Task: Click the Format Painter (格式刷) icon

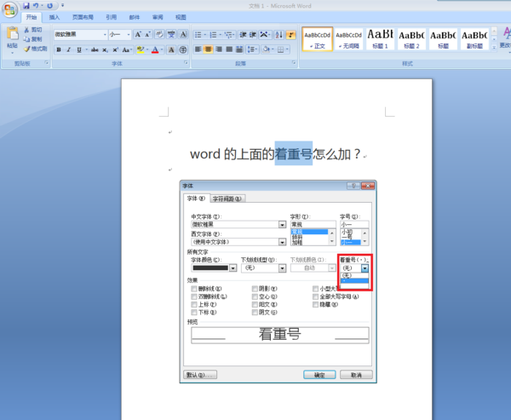Action: (34, 49)
